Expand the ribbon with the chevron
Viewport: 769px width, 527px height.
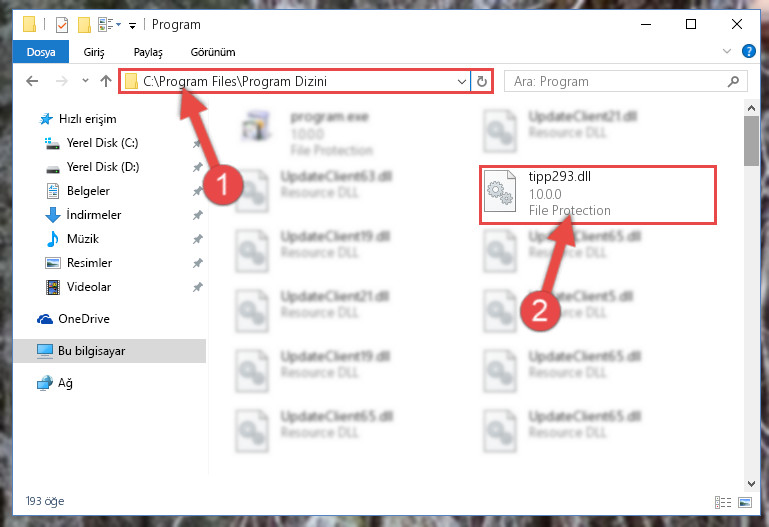tap(727, 51)
